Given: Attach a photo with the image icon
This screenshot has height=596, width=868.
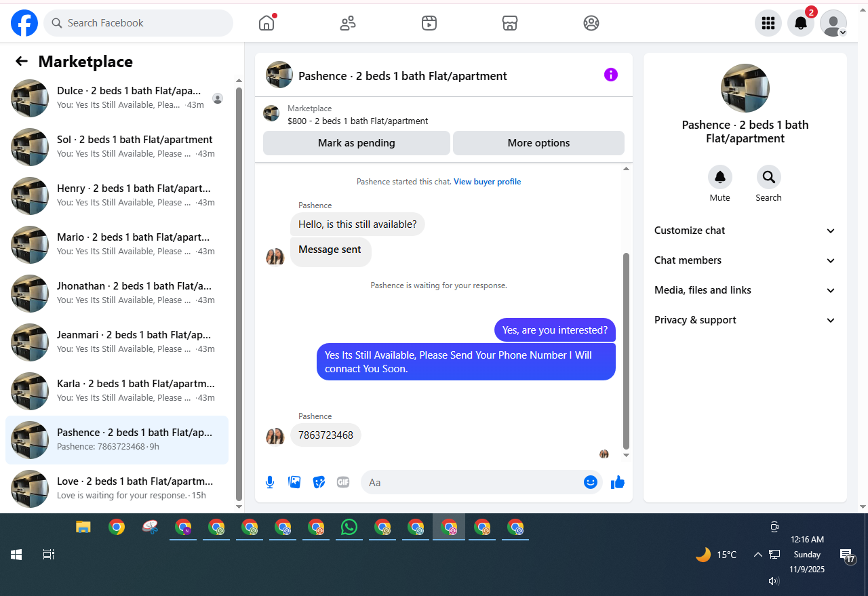Looking at the screenshot, I should pos(294,482).
